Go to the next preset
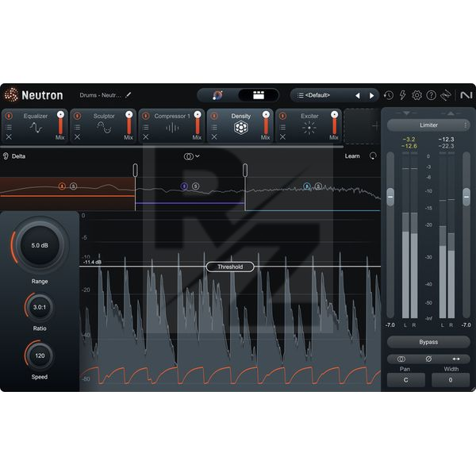The width and height of the screenshot is (476, 476). [371, 96]
